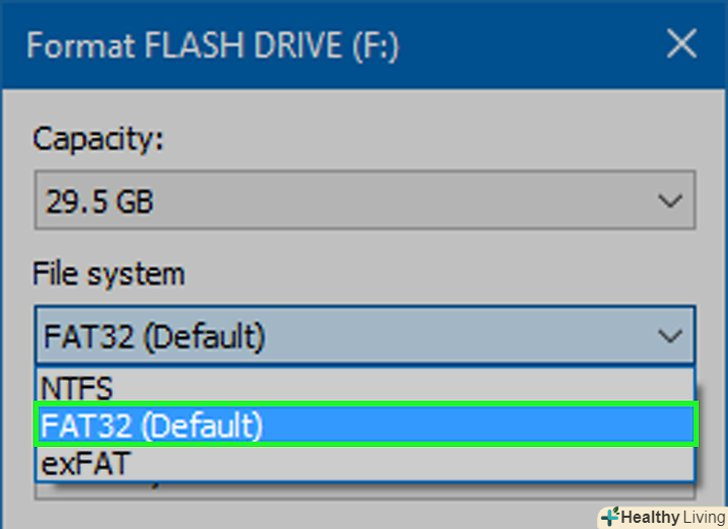Viewport: 728px width, 529px height.
Task: Click the 29.5 GB capacity value text
Action: 99,203
